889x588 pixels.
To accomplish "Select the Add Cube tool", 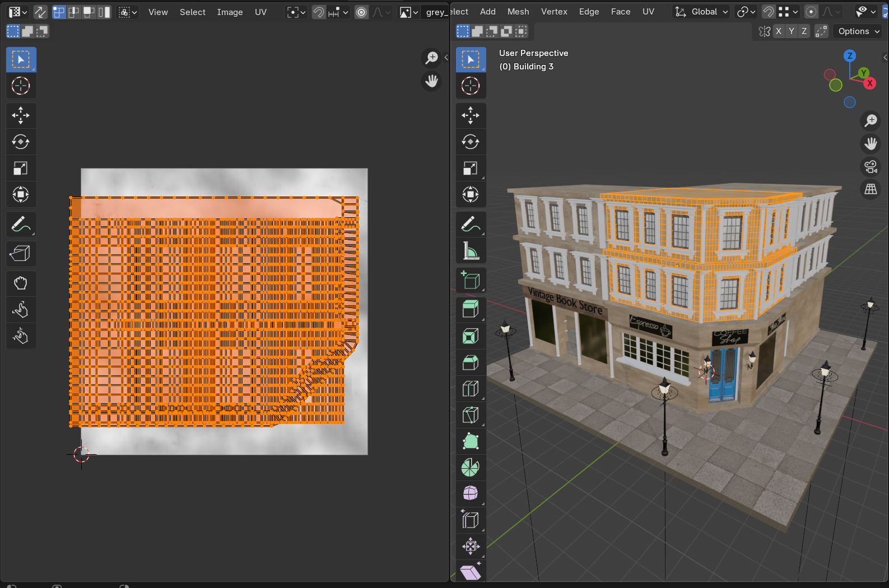I will [x=471, y=280].
